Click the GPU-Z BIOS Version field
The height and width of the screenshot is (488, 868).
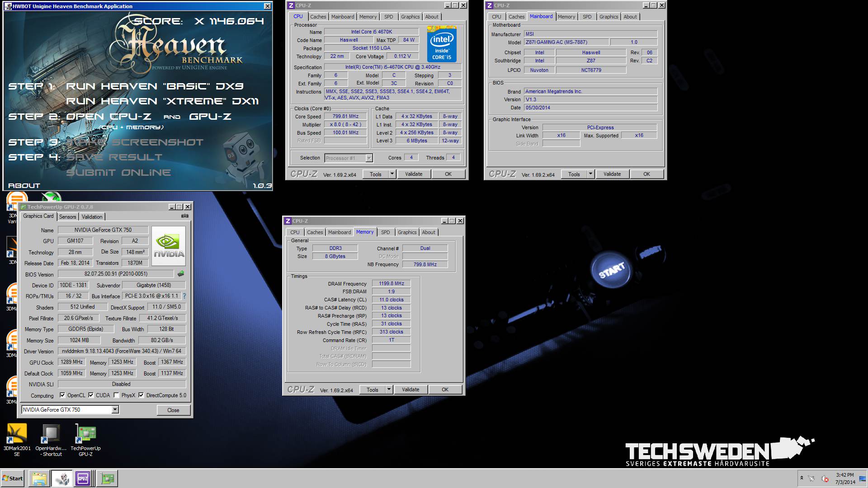pos(116,274)
